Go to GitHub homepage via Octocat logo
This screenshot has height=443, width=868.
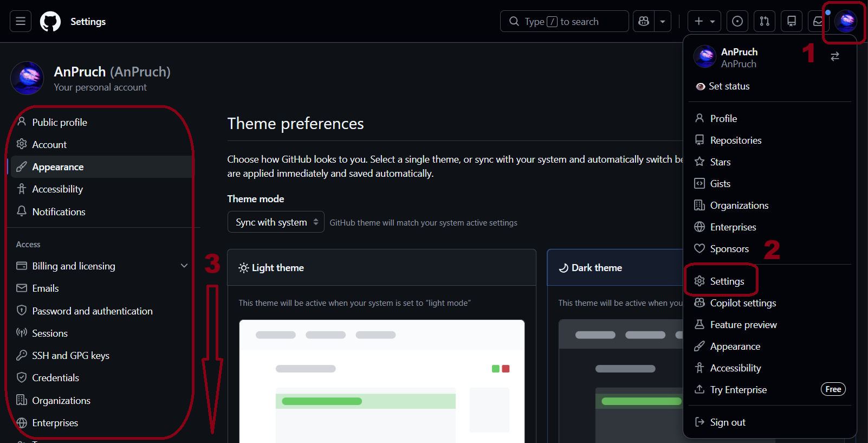(50, 22)
